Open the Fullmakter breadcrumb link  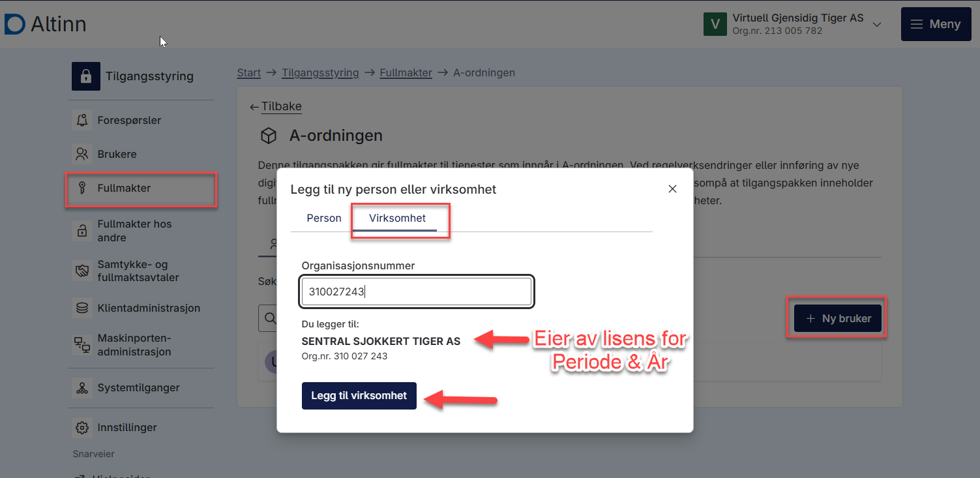tap(406, 72)
